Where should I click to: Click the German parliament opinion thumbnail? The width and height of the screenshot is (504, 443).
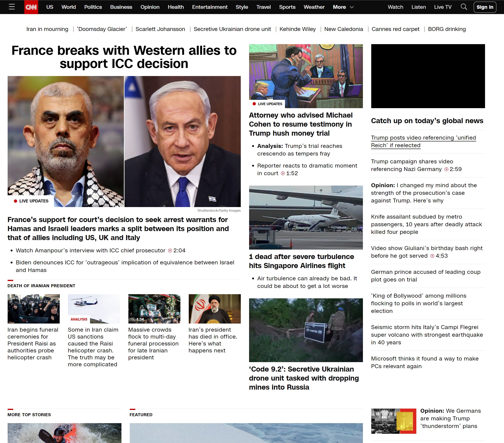click(x=393, y=421)
